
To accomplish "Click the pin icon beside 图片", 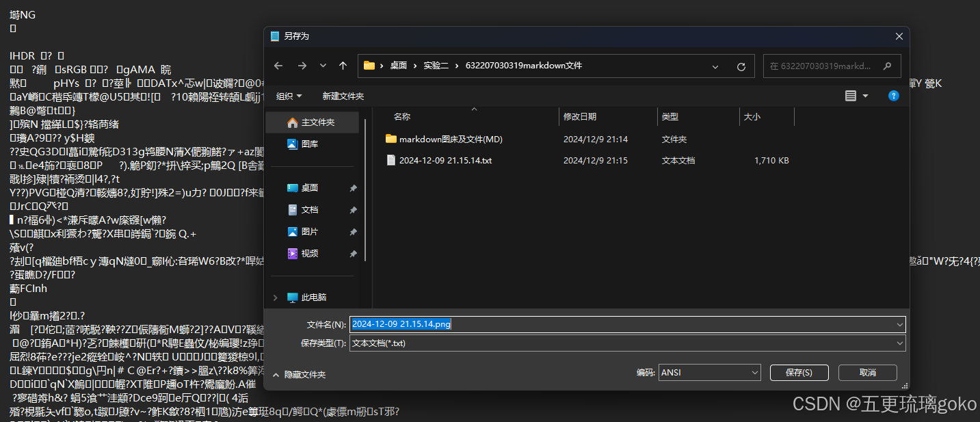I will (x=353, y=231).
